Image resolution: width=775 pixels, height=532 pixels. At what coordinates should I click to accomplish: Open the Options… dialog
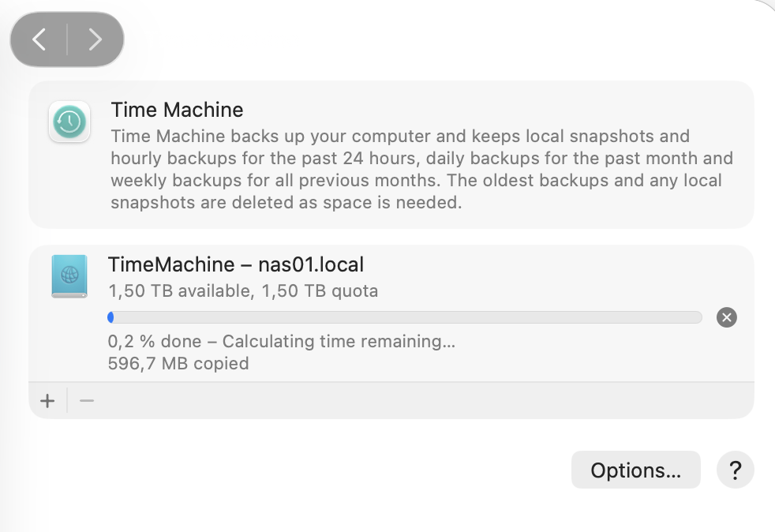pos(635,470)
